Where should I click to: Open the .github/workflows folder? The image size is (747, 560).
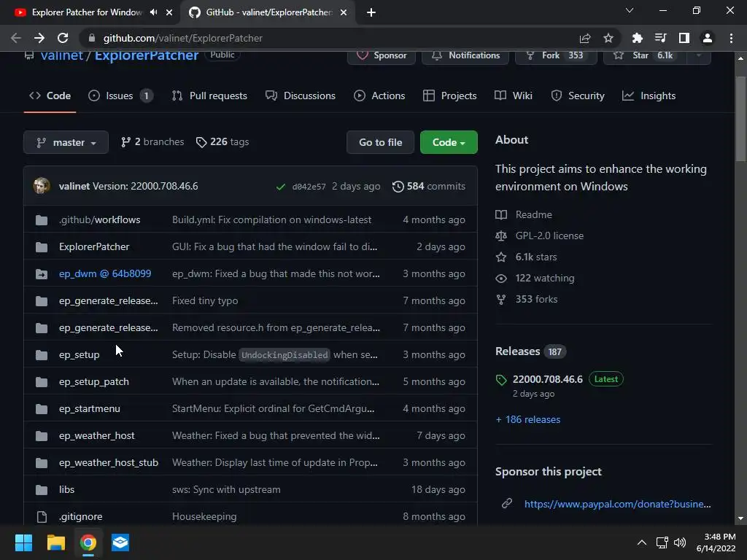99,219
